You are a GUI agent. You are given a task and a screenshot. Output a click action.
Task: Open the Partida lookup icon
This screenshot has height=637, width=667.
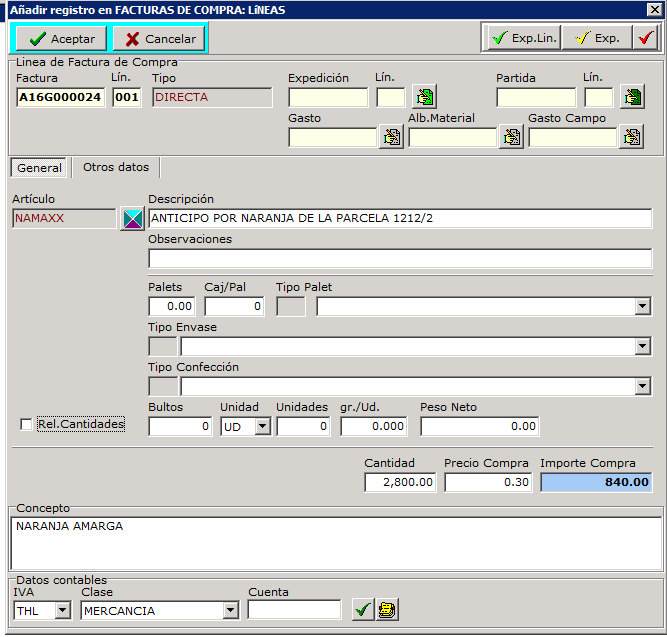[x=631, y=97]
